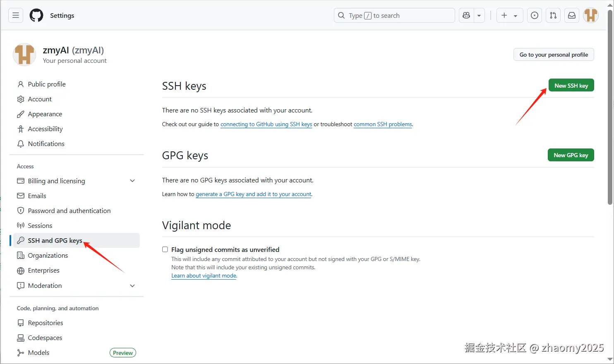Click the page vertical scrollbar
The height and width of the screenshot is (364, 614).
(x=610, y=108)
